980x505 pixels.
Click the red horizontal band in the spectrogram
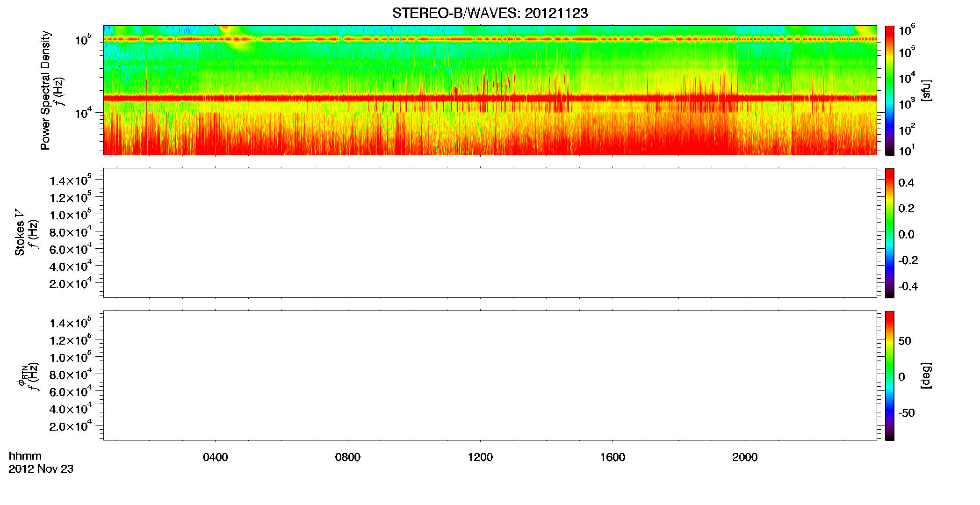tap(490, 98)
